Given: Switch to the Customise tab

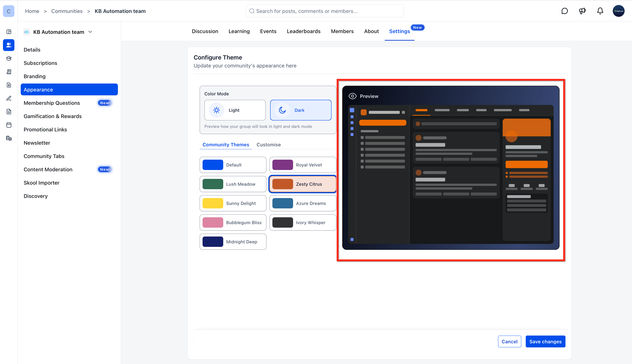Looking at the screenshot, I should click(269, 144).
